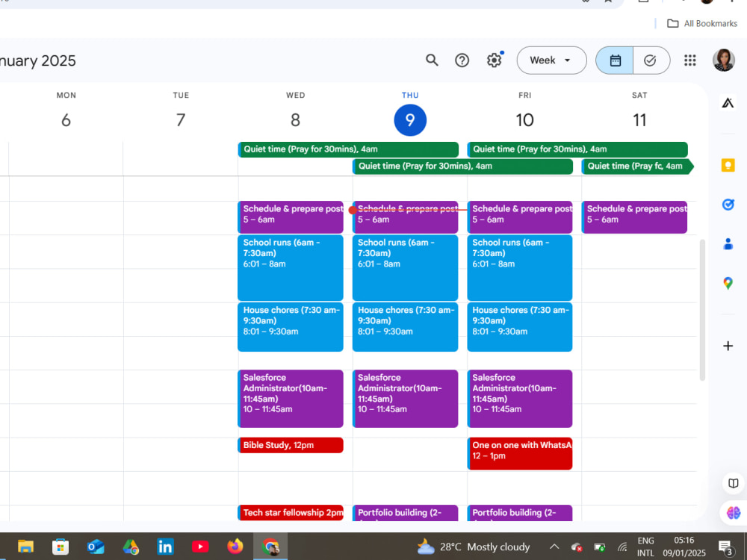Screen dimensions: 747x560
Task: Open Wednesday Salesforce Administrator event
Action: tap(291, 399)
